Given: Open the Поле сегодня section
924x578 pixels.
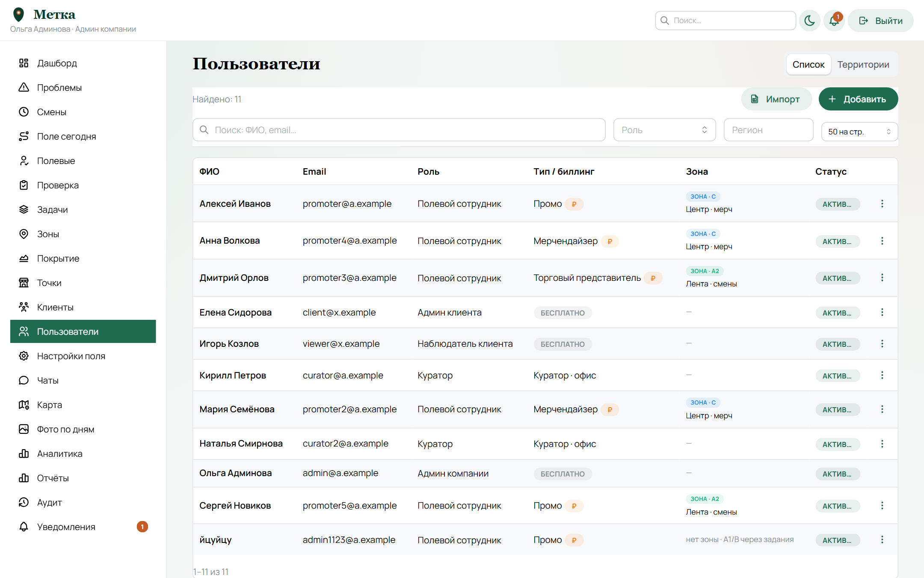Looking at the screenshot, I should [x=83, y=136].
